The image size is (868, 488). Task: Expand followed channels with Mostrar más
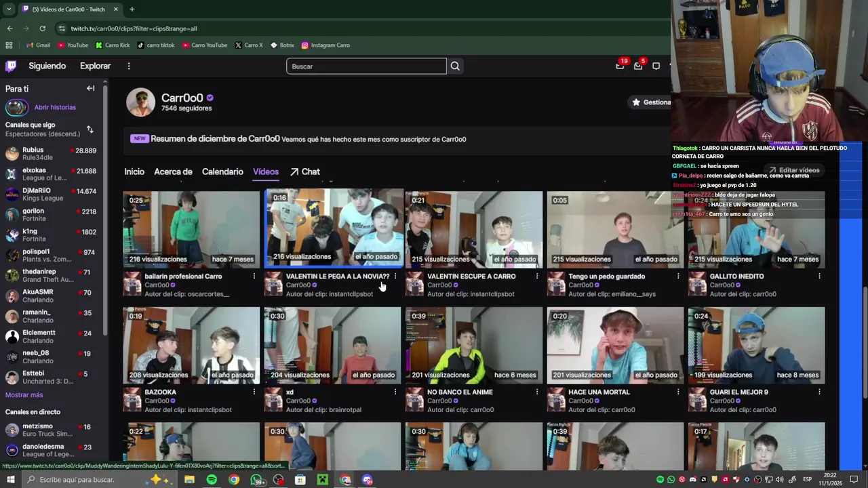coord(24,395)
